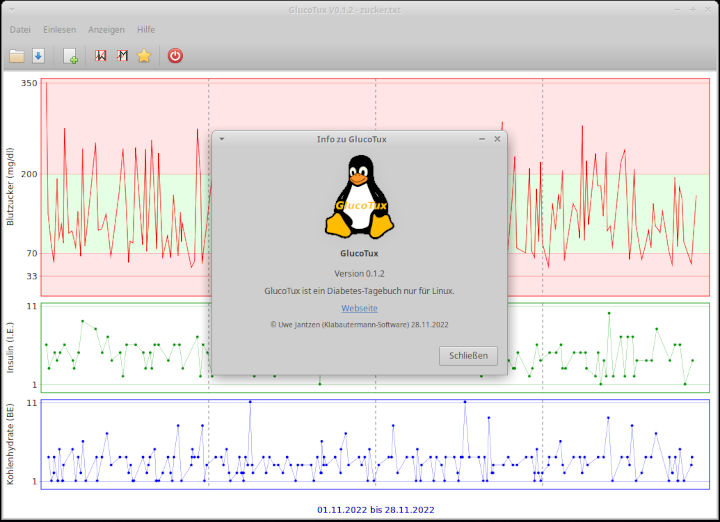Click the Uwe Jantzen copyright line
720x522 pixels.
[x=360, y=325]
